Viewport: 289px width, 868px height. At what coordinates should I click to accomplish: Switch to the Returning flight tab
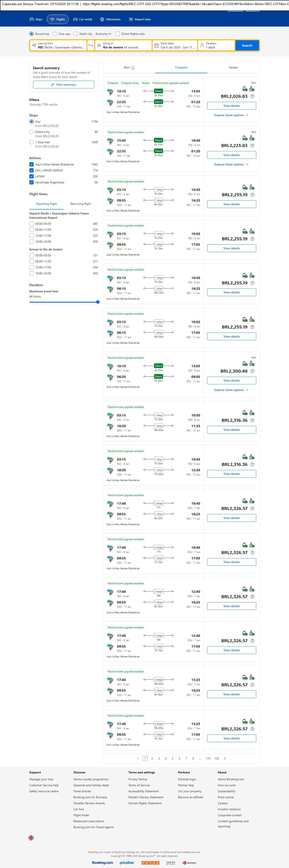tap(81, 204)
